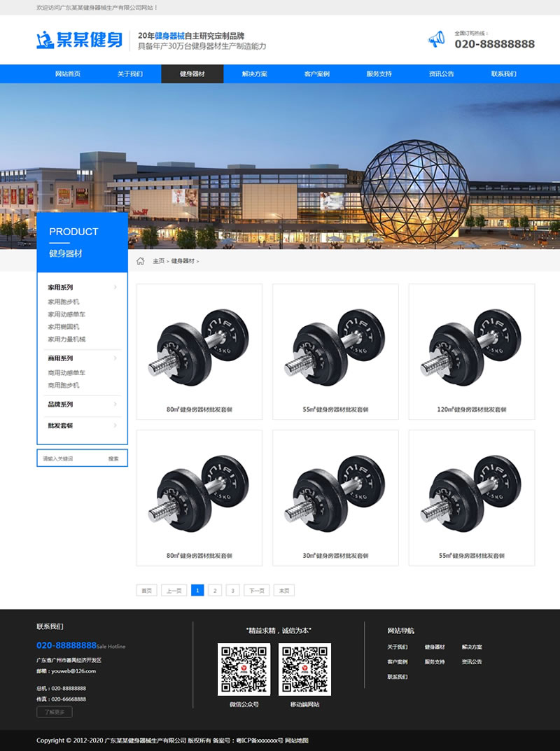Click footer 网站导航 link 资讯公告
560x751 pixels.
472,662
